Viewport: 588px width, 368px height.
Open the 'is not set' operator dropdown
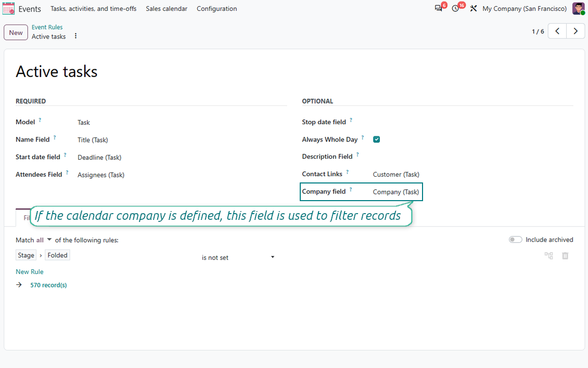[238, 257]
